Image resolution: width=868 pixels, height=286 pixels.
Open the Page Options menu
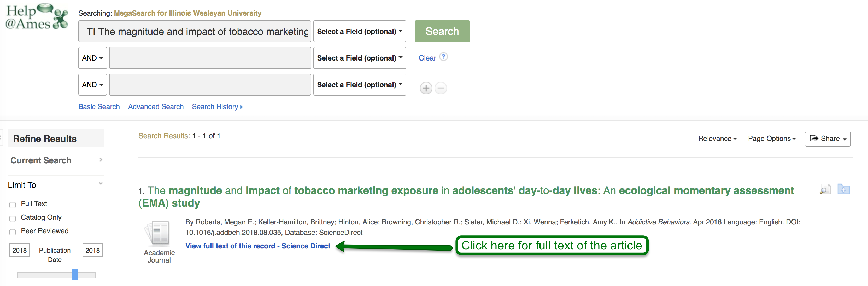[x=771, y=139]
